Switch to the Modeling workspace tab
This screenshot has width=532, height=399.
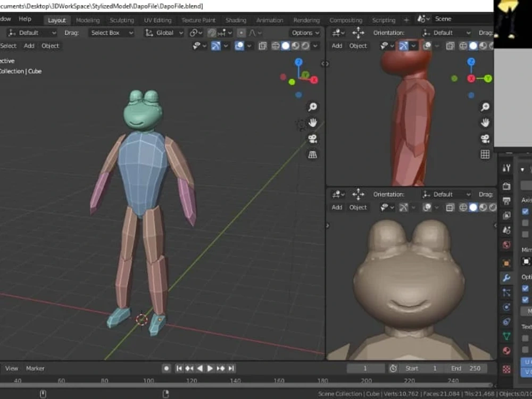88,20
